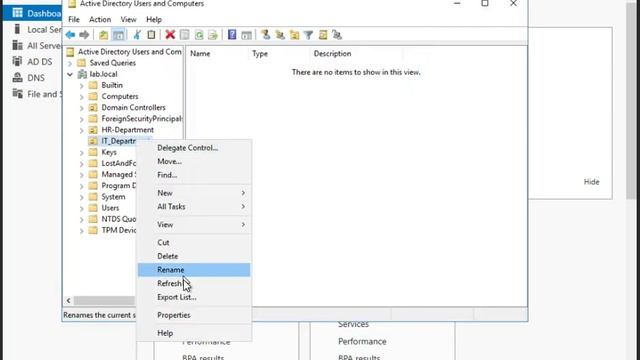Open the Action menu

[x=100, y=19]
